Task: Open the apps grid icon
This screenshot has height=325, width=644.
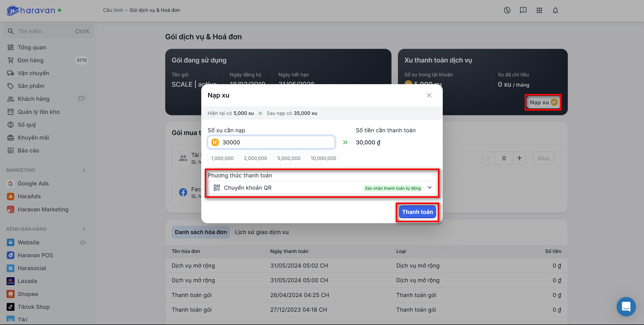Action: coord(539,10)
